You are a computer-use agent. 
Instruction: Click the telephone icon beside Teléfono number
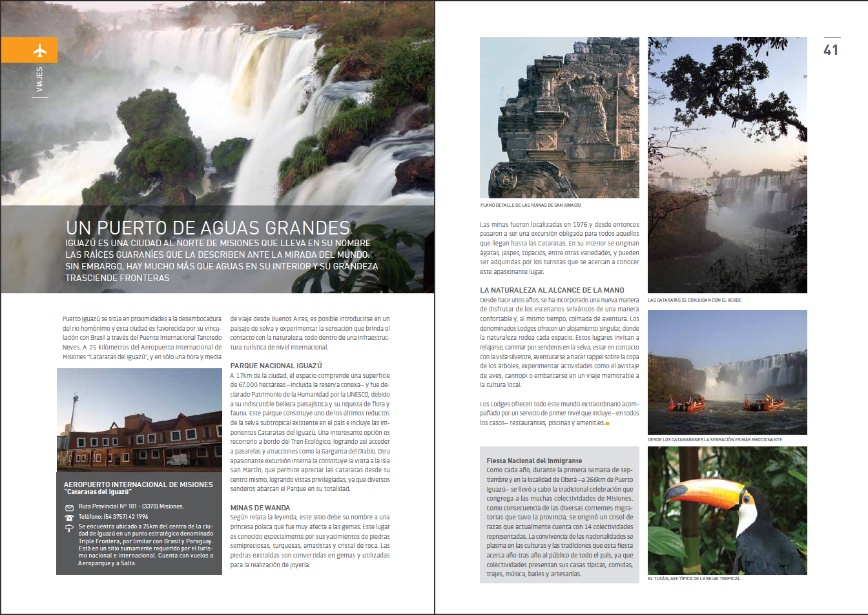coord(69,517)
